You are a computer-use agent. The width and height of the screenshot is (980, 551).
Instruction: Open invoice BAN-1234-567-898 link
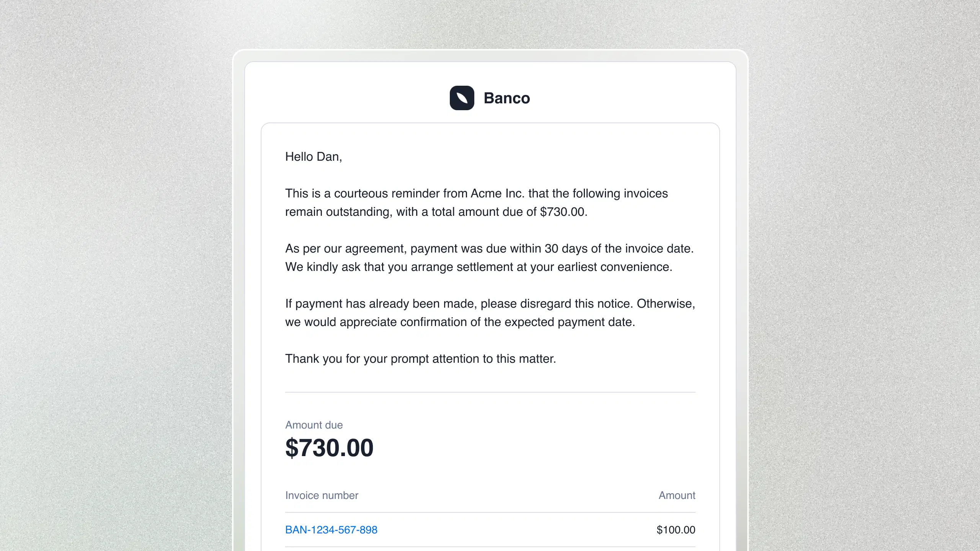click(x=331, y=530)
